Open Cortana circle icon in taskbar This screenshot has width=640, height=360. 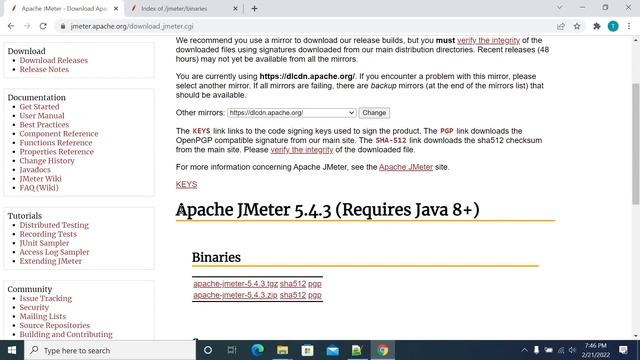208,350
